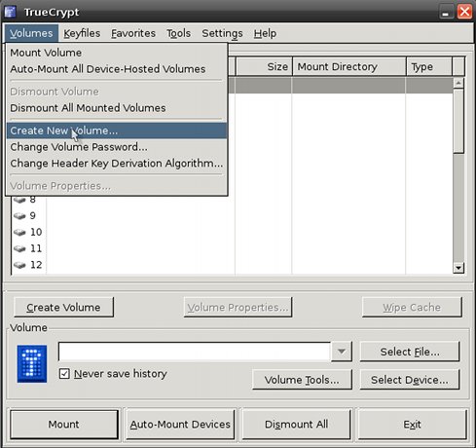Viewport: 476px width, 448px height.
Task: Close the TrueCrypt window
Action: (464, 12)
